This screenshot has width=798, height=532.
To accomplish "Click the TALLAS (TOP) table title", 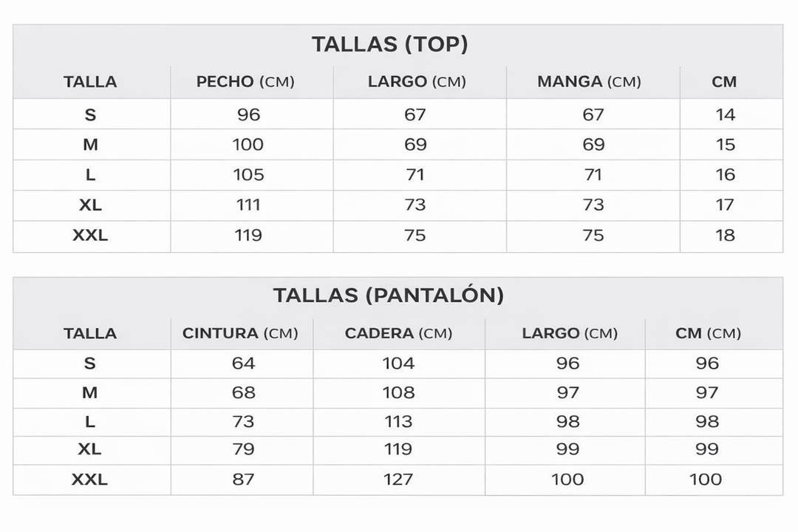I will [x=390, y=44].
